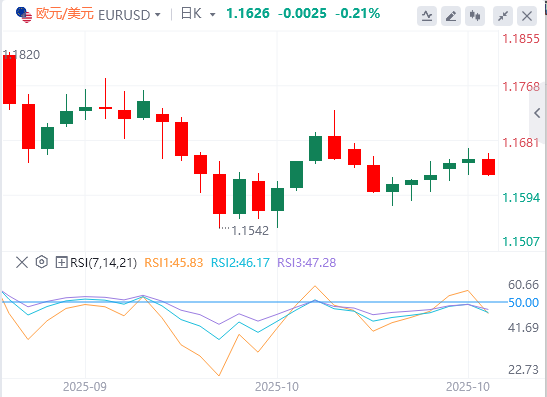Click the 50.00 RSI midline level
Image resolution: width=547 pixels, height=397 pixels.
pos(523,302)
